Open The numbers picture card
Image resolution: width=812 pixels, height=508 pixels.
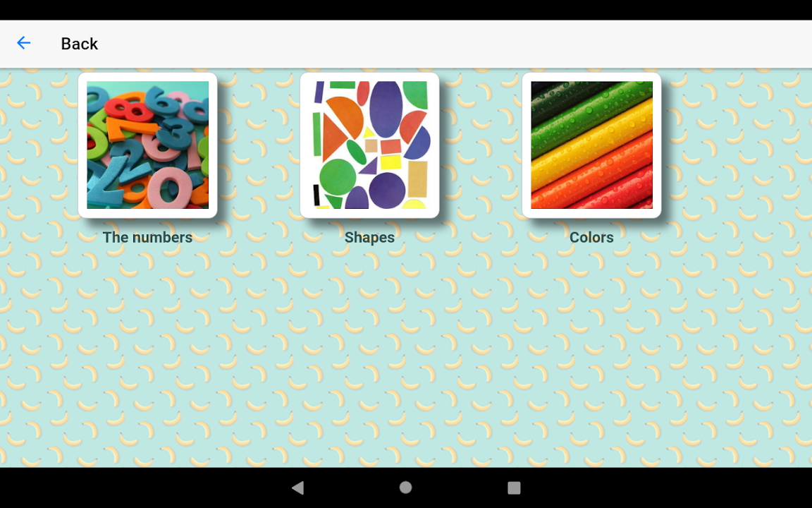pyautogui.click(x=147, y=145)
